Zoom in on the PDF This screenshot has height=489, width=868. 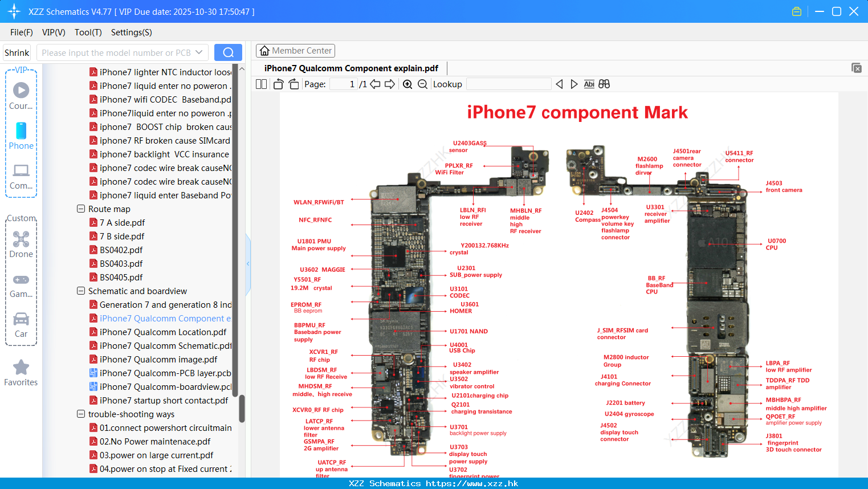(407, 84)
